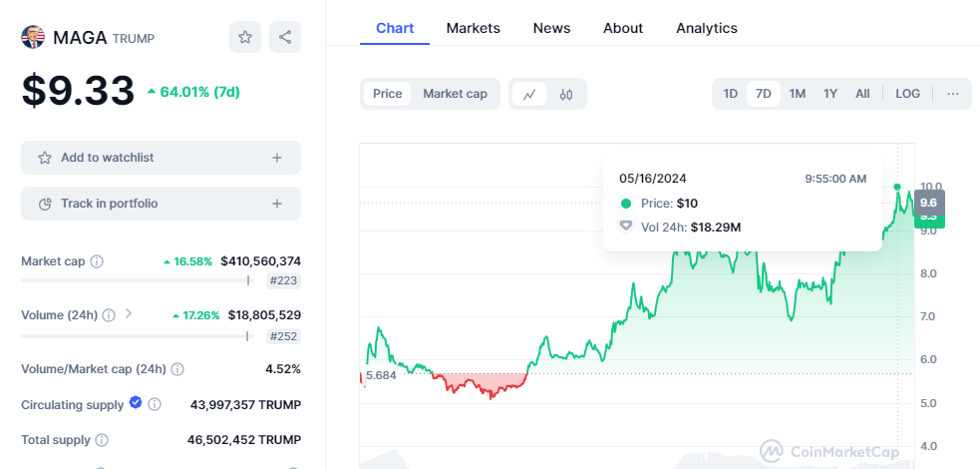Screen dimensions: 980x469
Task: Select the 1D time range
Action: point(731,94)
